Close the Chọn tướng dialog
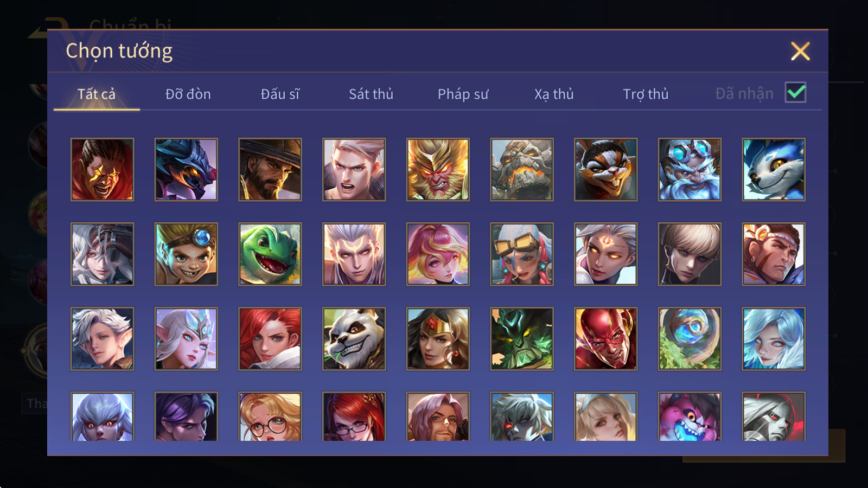Image resolution: width=868 pixels, height=488 pixels. (x=800, y=51)
